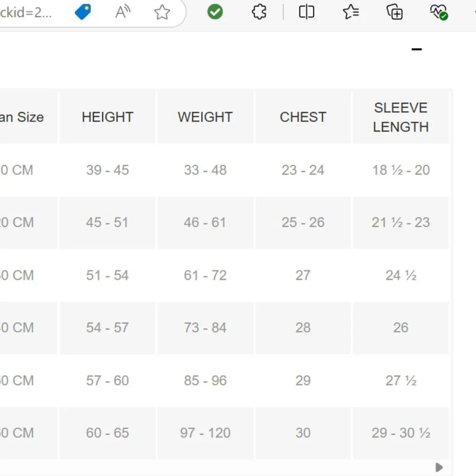This screenshot has width=476, height=476.
Task: Open the green checkmark extension
Action: pyautogui.click(x=215, y=12)
